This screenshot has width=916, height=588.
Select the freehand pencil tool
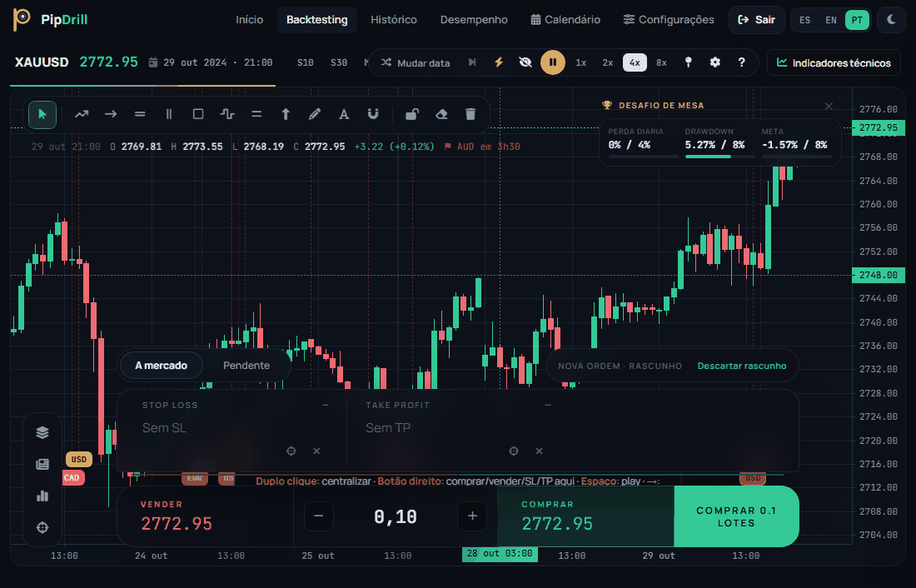pos(315,115)
